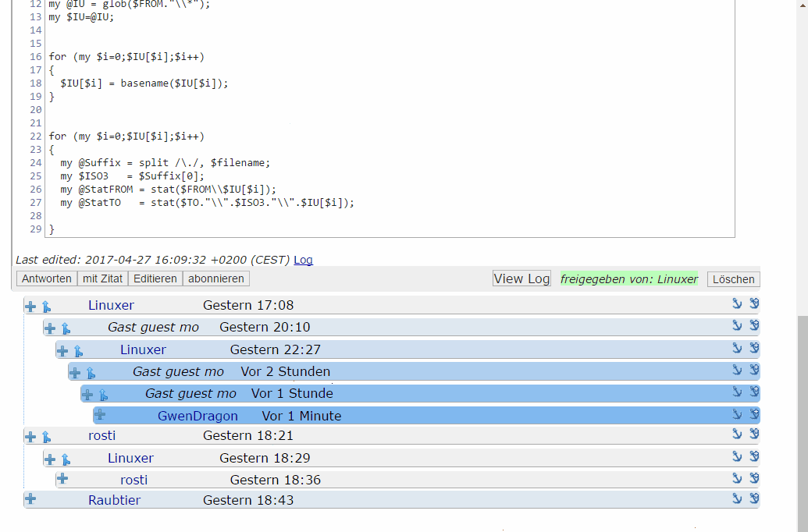Viewport: 808px width, 532px height.
Task: Open anchor link for Gestern 18:29 row
Action: tap(737, 456)
